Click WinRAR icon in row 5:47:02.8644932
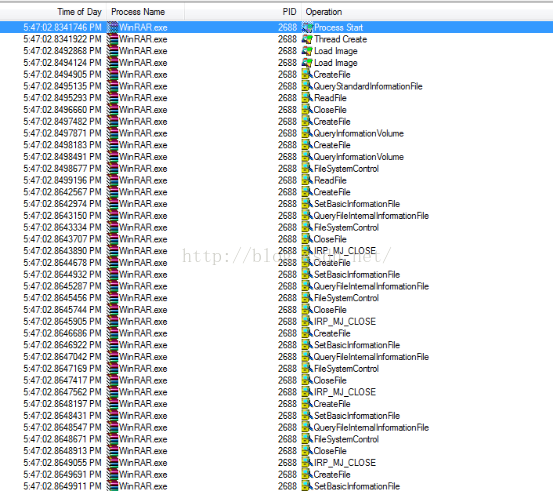Image resolution: width=554 pixels, height=491 pixels. point(112,274)
